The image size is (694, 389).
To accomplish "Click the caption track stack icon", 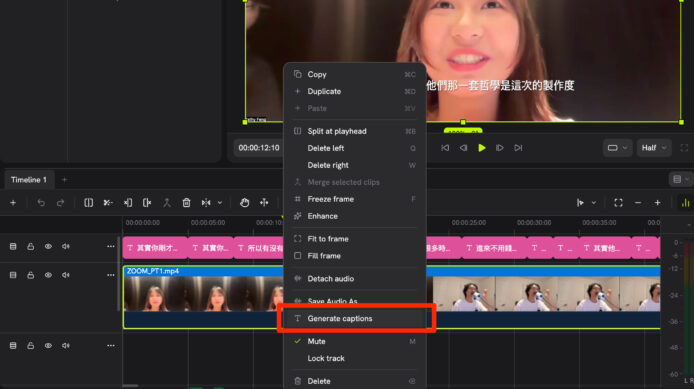I will click(13, 246).
